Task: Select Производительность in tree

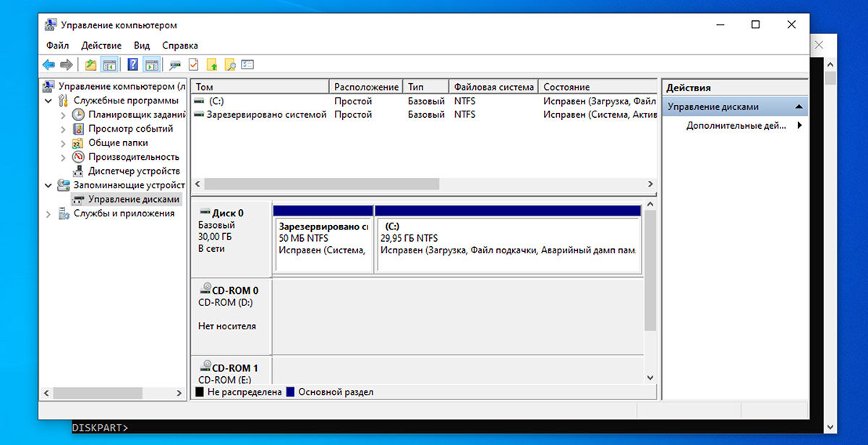Action: click(x=134, y=157)
